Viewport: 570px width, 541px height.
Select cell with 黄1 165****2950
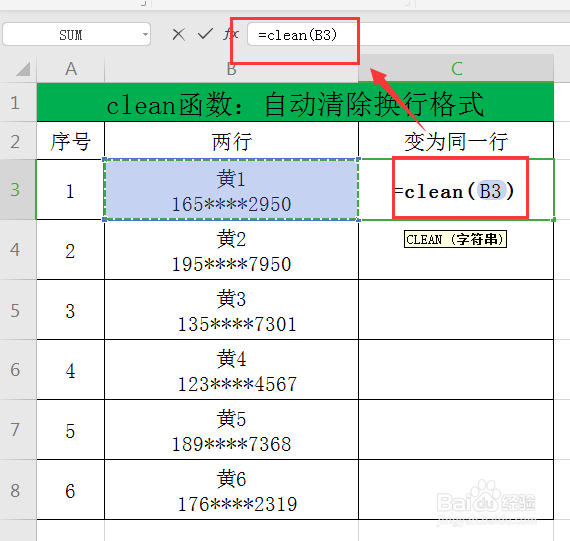[x=231, y=189]
